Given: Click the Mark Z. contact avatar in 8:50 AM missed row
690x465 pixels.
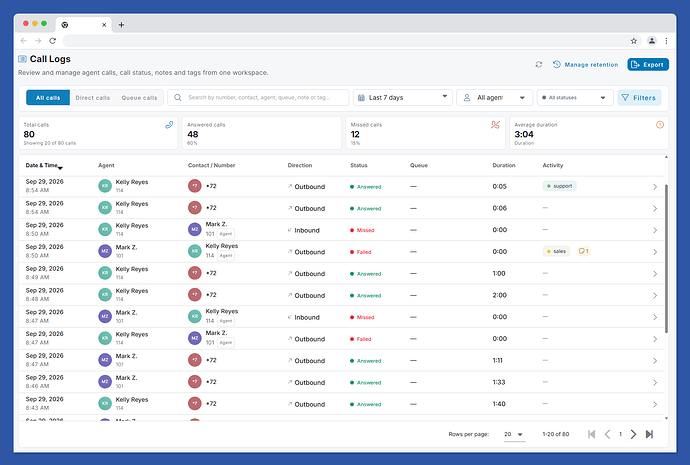Looking at the screenshot, I should pyautogui.click(x=195, y=229).
